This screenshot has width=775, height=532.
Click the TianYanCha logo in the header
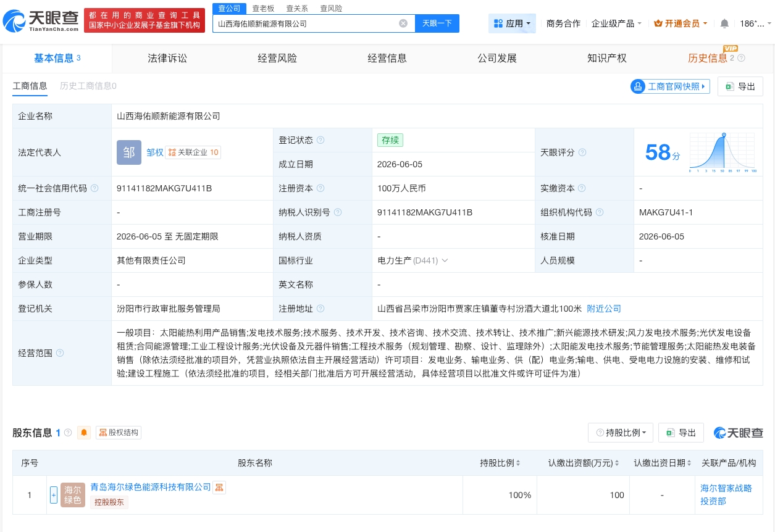[x=41, y=20]
